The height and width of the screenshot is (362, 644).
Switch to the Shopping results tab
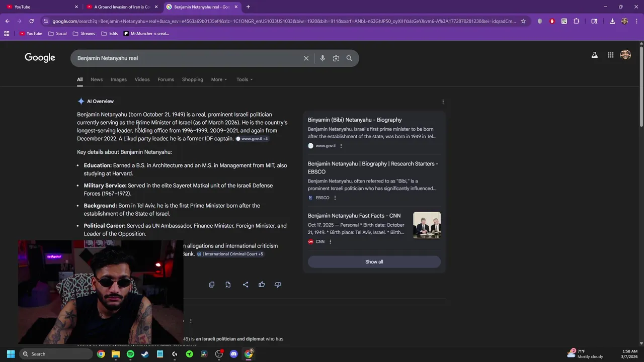192,79
